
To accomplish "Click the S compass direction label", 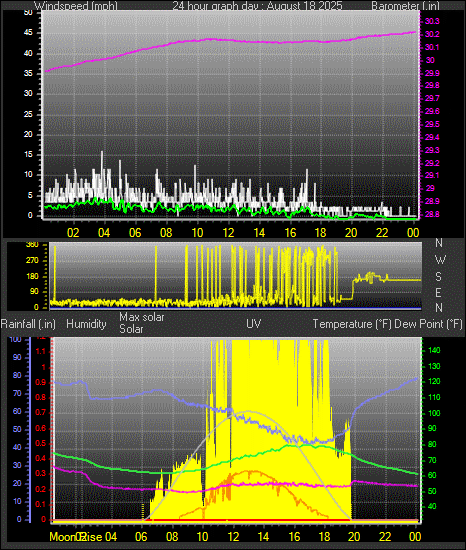I will point(438,277).
